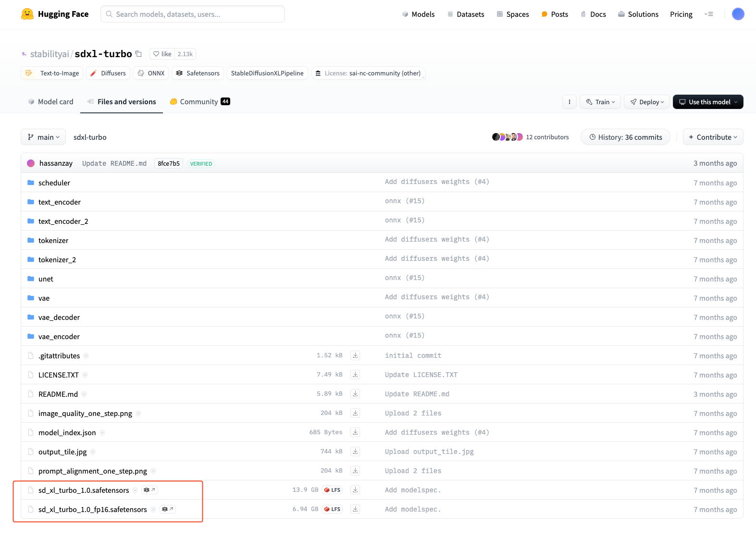Select the Files and versions tab

coord(122,102)
